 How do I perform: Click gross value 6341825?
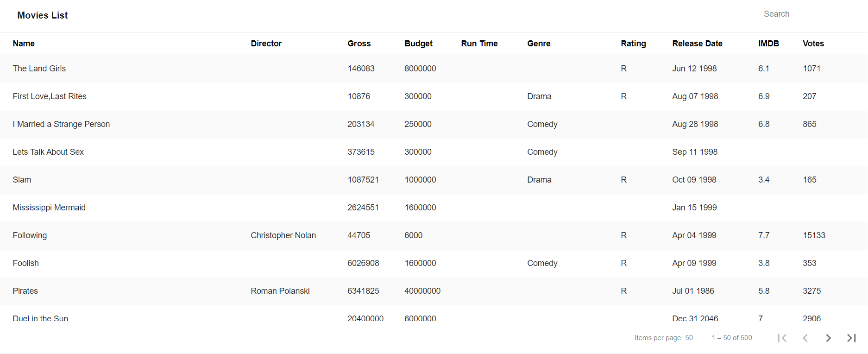(x=363, y=291)
